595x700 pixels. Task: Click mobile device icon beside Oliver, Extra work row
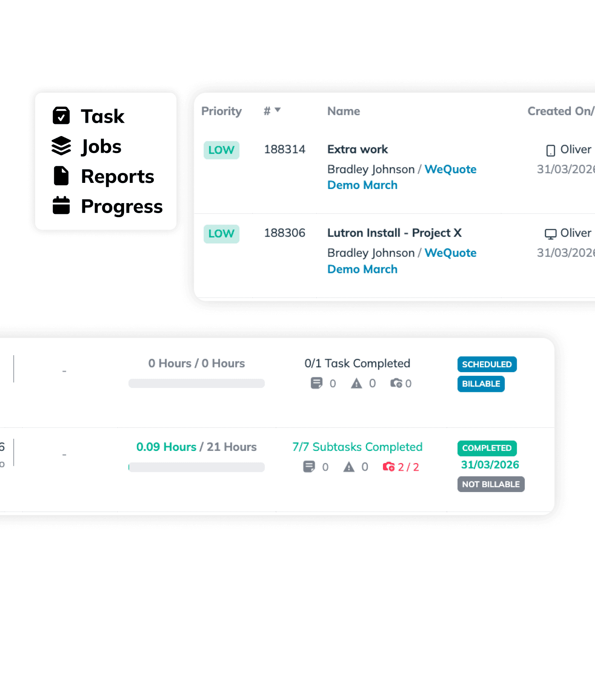coord(551,151)
